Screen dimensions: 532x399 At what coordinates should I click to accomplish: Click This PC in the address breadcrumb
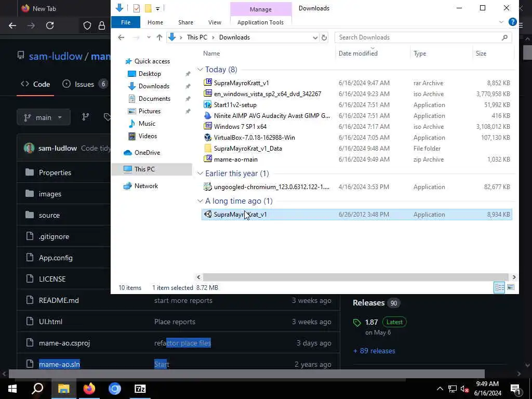(197, 37)
